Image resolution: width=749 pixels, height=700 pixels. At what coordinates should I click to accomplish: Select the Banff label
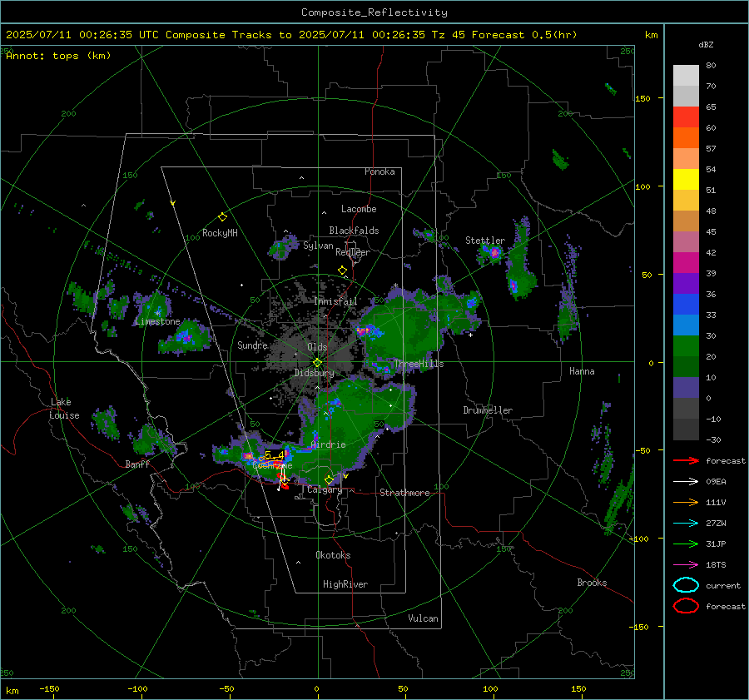tap(137, 464)
